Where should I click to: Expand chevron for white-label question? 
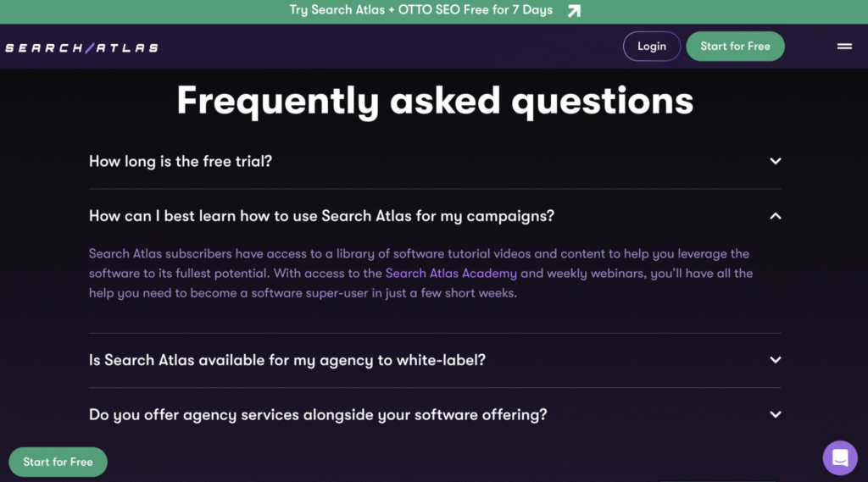775,360
